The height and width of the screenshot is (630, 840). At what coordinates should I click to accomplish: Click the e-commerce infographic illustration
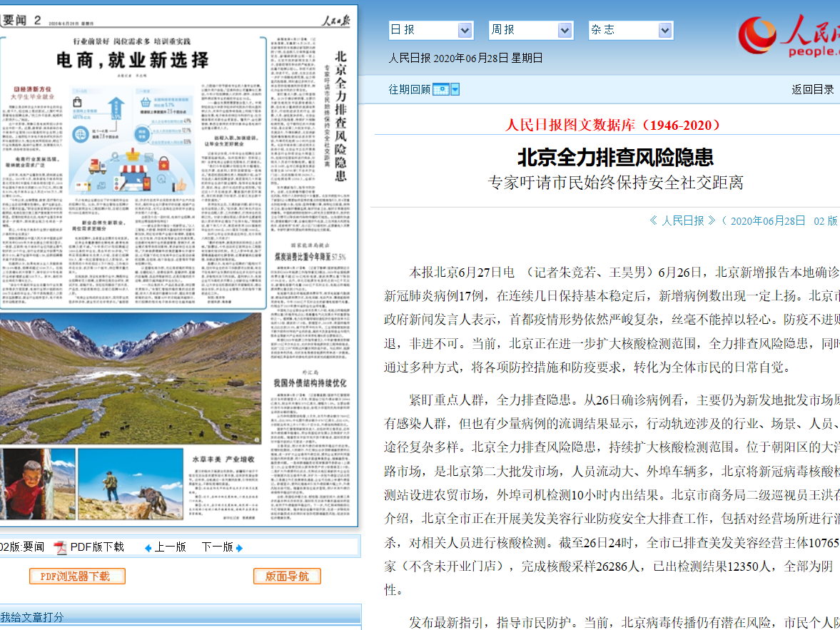tap(132, 139)
